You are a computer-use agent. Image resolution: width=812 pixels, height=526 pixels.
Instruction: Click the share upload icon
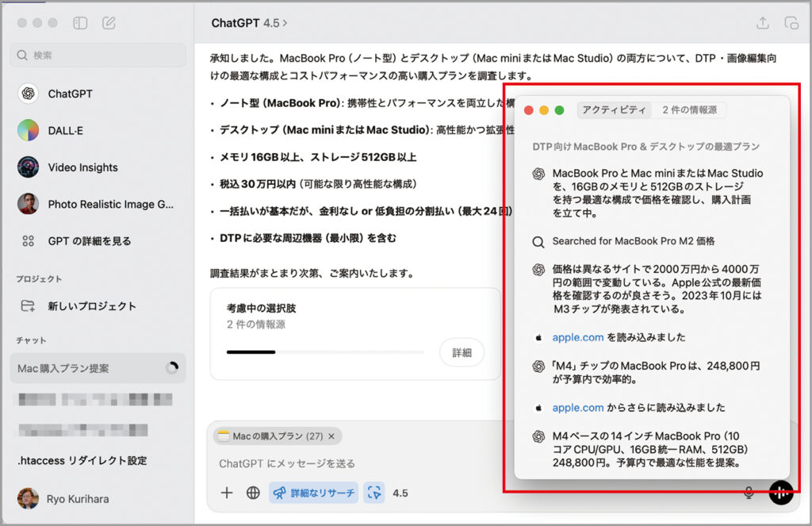(x=762, y=23)
